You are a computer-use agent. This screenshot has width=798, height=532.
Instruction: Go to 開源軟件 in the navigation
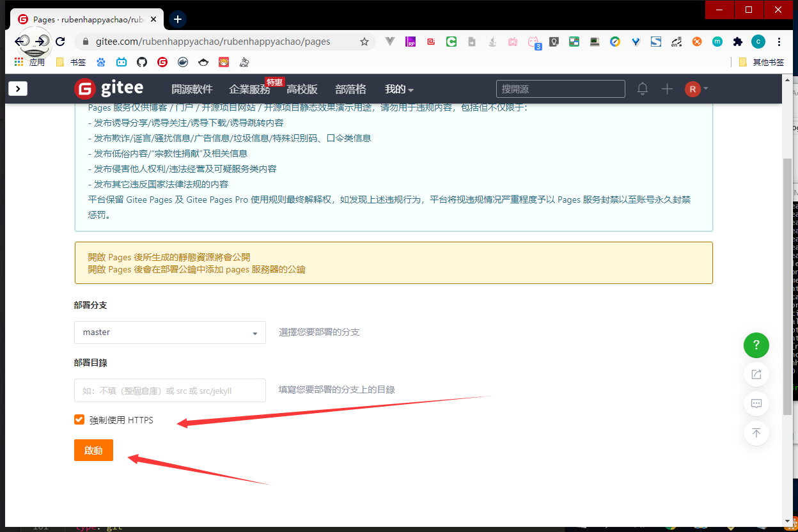tap(192, 90)
